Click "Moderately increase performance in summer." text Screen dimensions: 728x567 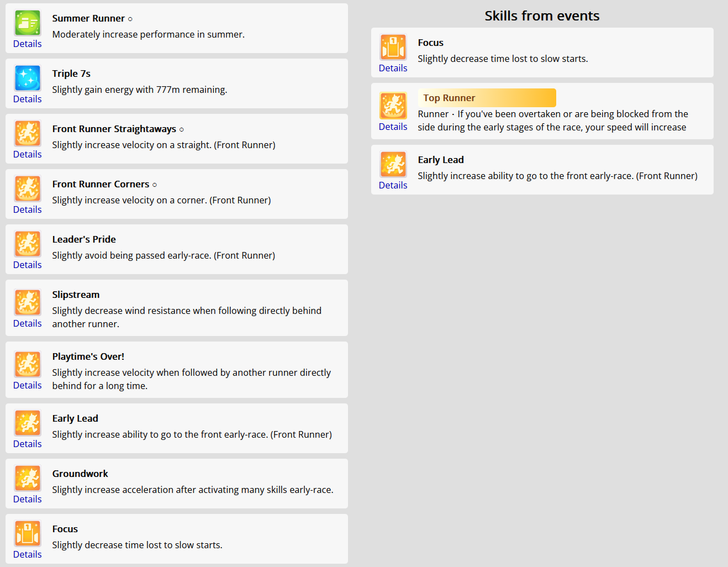coord(149,34)
